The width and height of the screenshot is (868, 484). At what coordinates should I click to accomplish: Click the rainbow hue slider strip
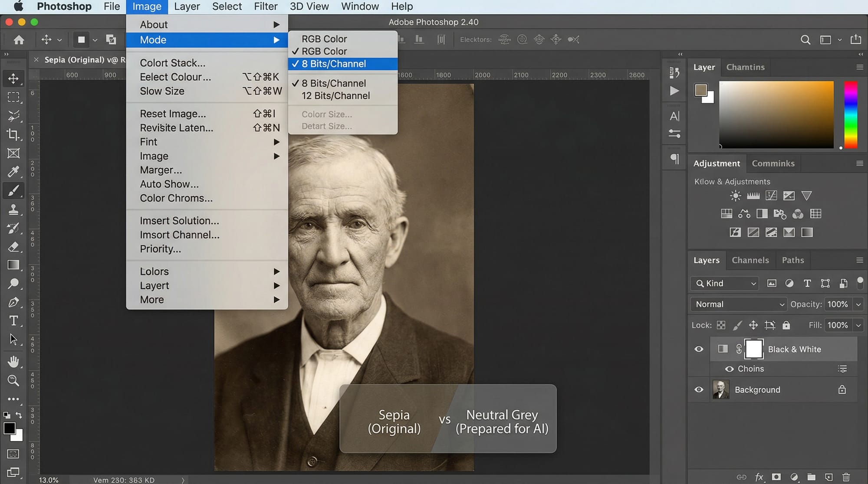[850, 115]
